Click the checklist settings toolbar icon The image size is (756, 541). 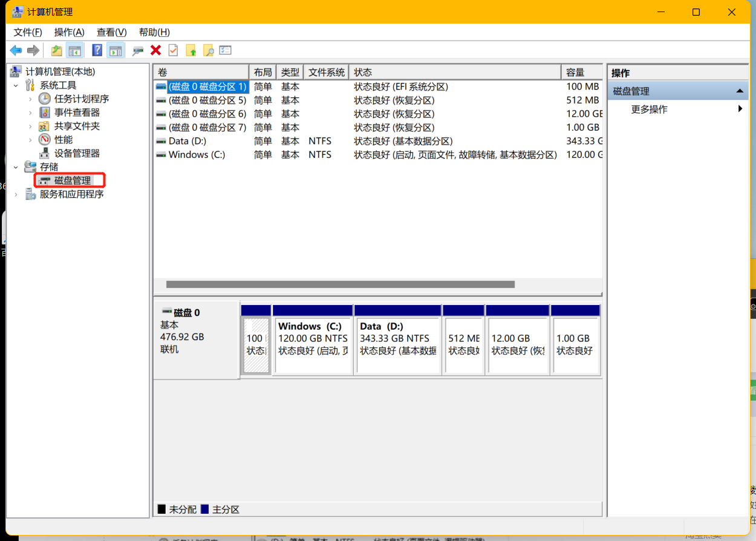click(x=226, y=51)
